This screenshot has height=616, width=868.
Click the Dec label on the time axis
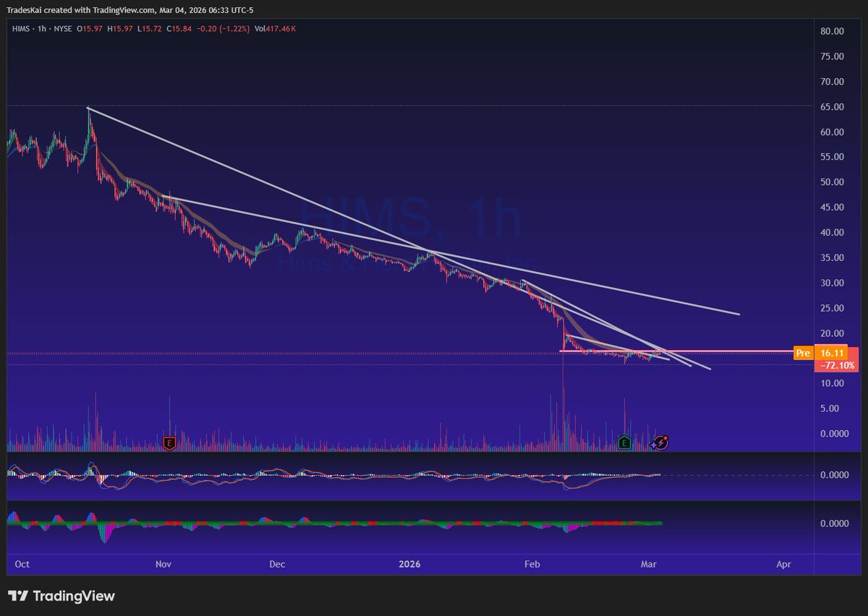(x=277, y=563)
